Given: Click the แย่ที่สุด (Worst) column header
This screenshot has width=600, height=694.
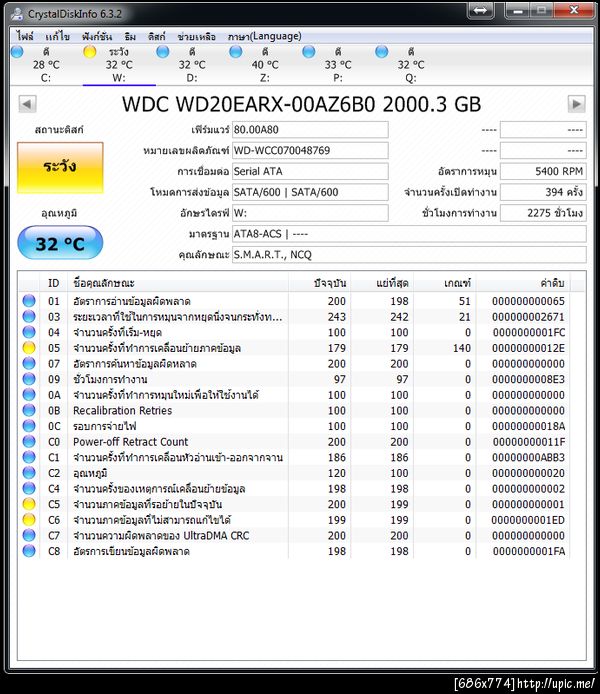Looking at the screenshot, I should click(x=382, y=283).
